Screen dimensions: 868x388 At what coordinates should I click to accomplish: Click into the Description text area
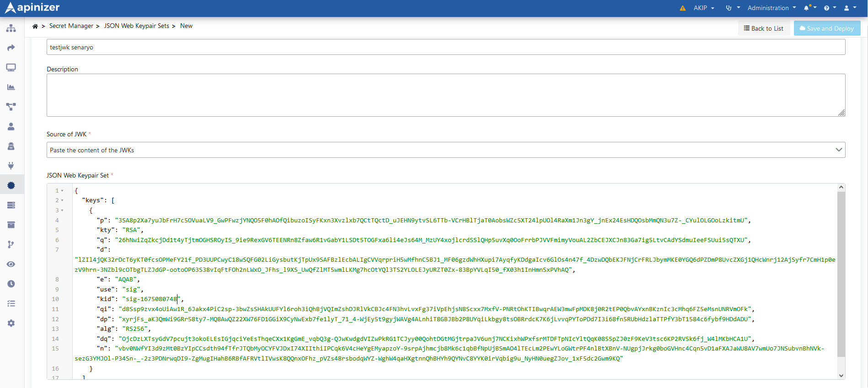click(x=445, y=95)
